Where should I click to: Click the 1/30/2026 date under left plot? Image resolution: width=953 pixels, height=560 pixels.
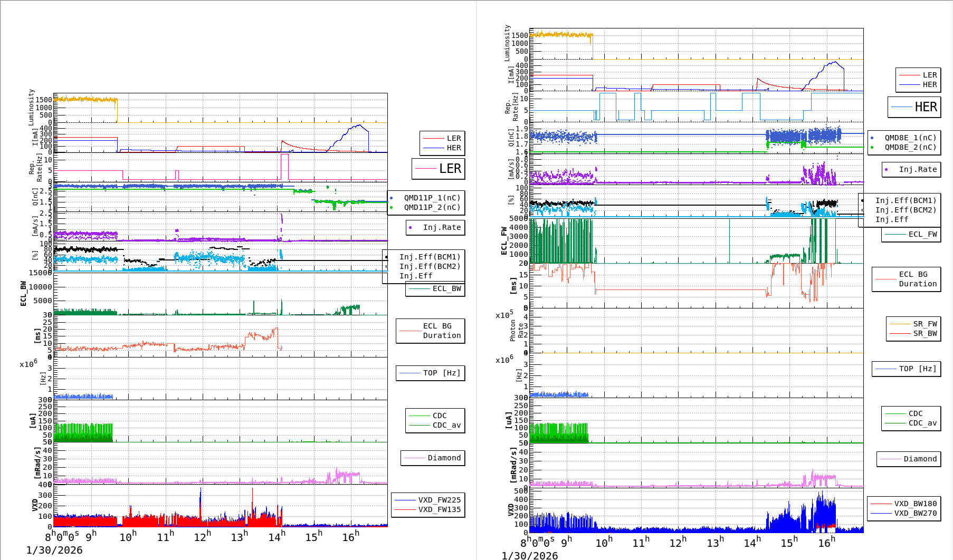coord(54,550)
